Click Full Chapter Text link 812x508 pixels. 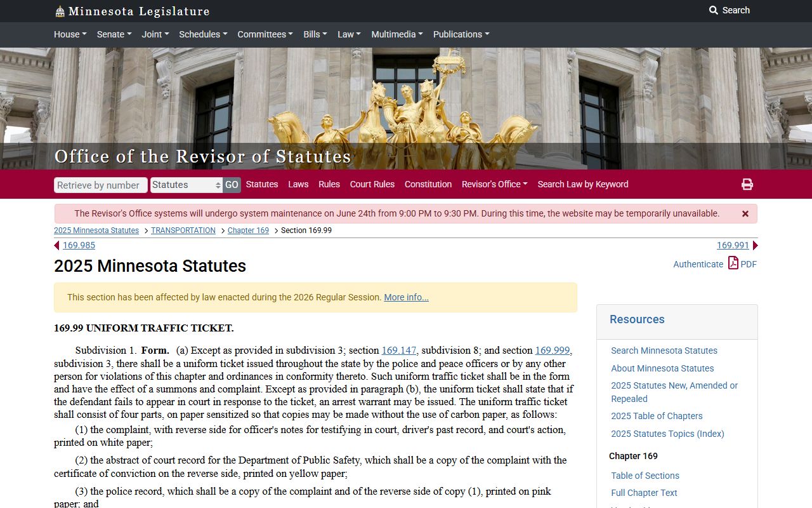(644, 493)
